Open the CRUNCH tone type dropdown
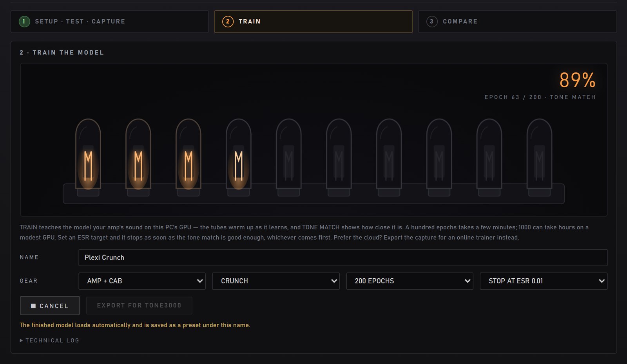This screenshot has width=627, height=364. 276,281
